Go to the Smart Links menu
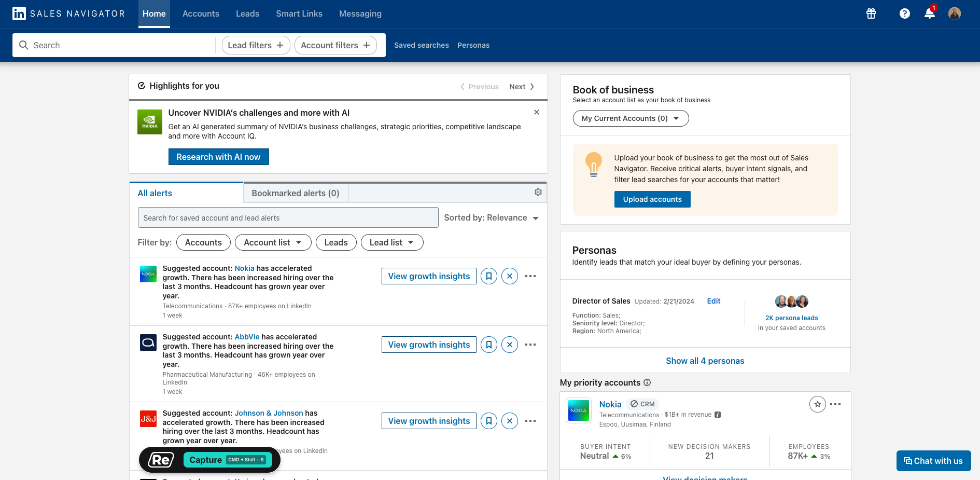This screenshot has height=480, width=980. click(299, 13)
